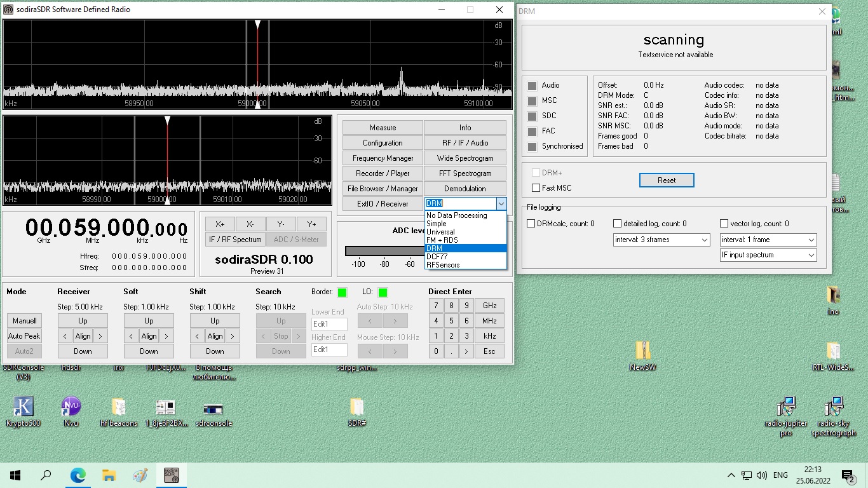Click the Wide Spectrogram button
This screenshot has height=488, width=868.
[465, 158]
